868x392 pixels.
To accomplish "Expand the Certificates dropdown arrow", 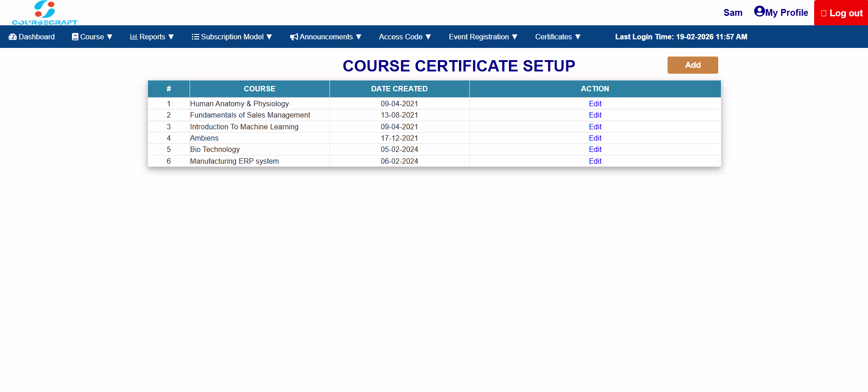I will (x=577, y=37).
